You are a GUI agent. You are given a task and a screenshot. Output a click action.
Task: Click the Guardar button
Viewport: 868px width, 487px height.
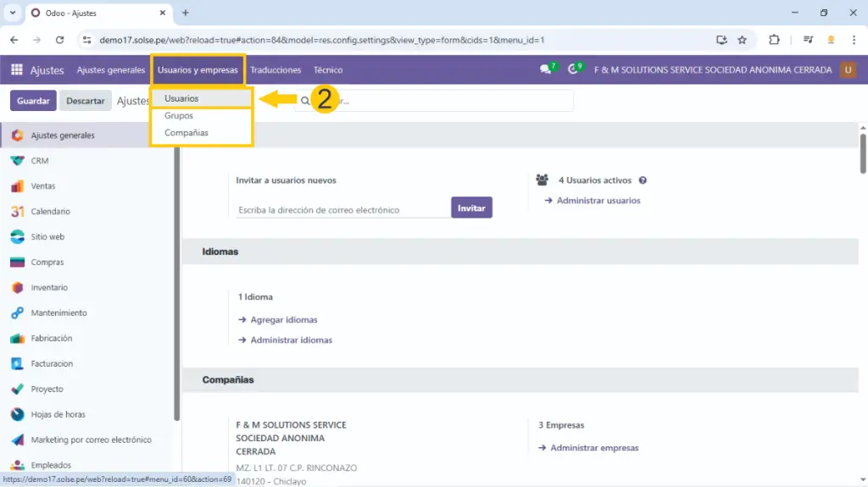[x=33, y=101]
